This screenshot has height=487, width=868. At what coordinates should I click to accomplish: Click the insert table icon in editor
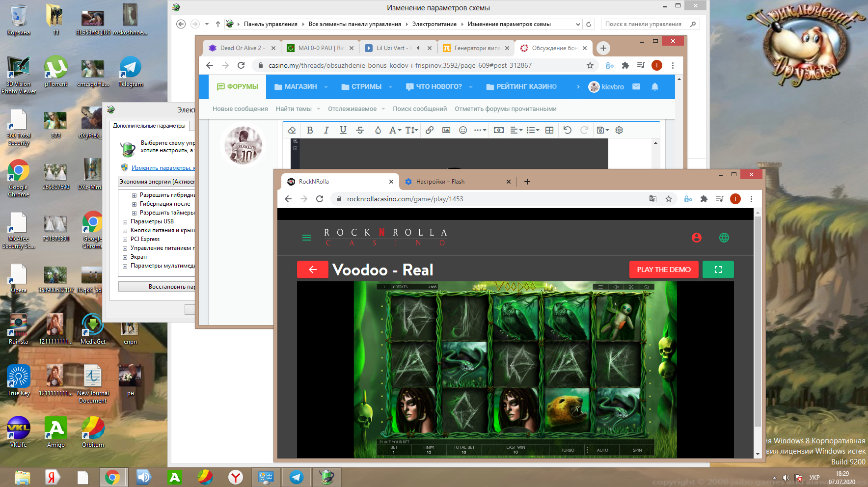click(x=549, y=130)
